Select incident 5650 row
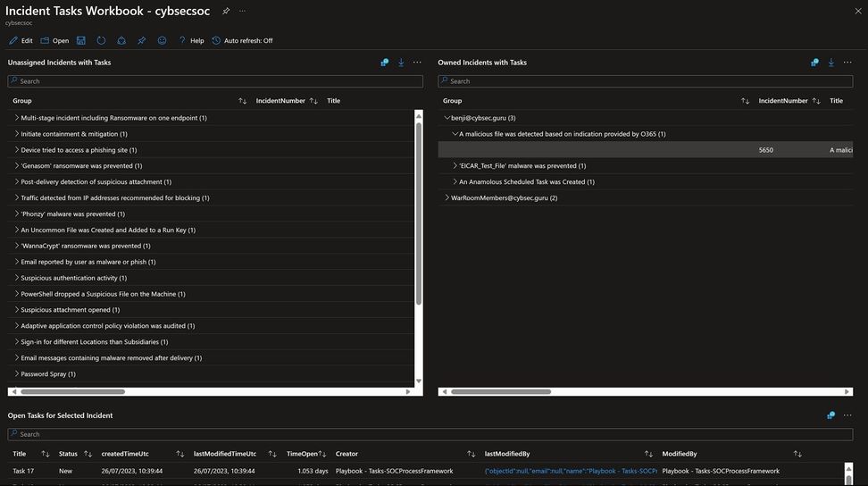Viewport: 868px width, 486px height. 646,149
